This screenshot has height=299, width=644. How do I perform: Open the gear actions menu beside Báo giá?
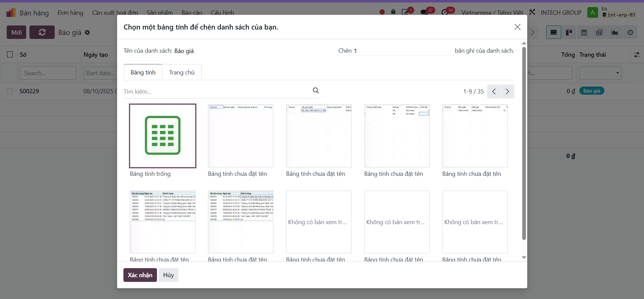tap(88, 32)
